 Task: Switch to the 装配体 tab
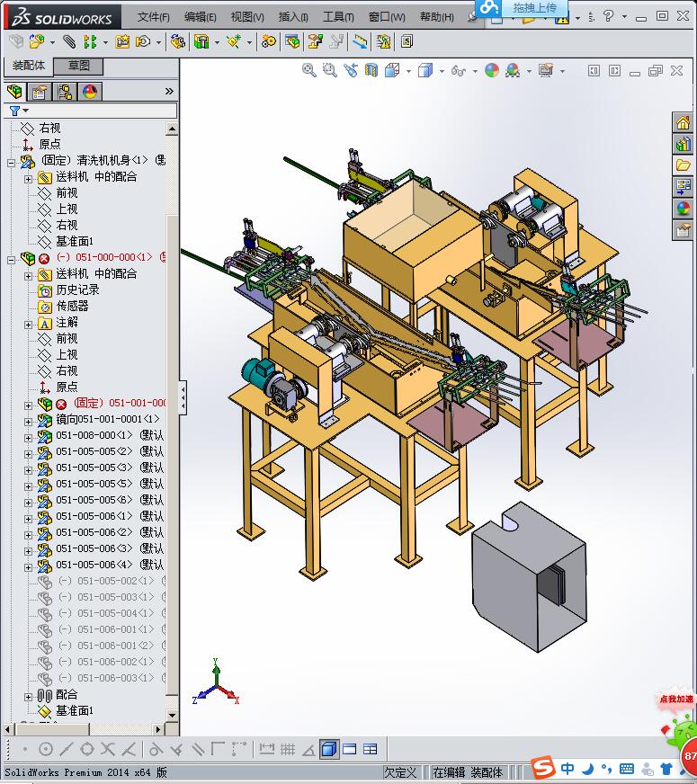click(x=29, y=66)
